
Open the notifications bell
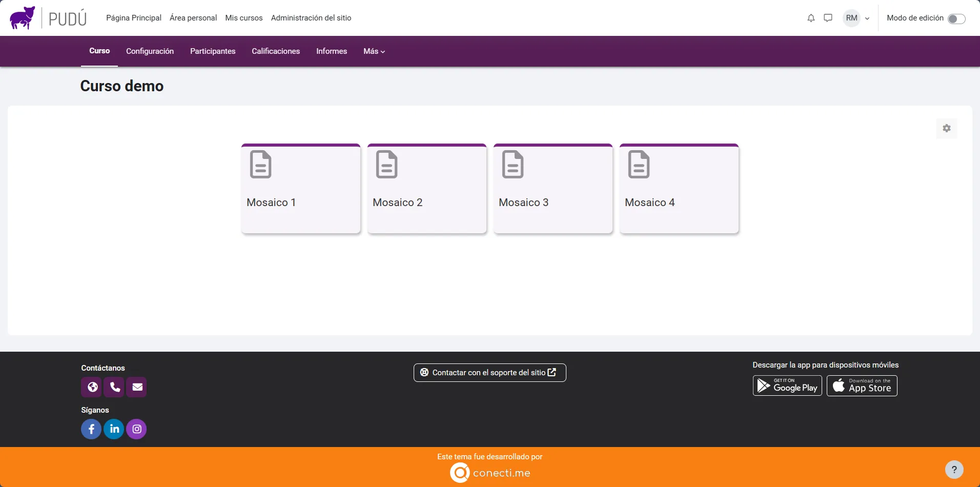point(811,18)
